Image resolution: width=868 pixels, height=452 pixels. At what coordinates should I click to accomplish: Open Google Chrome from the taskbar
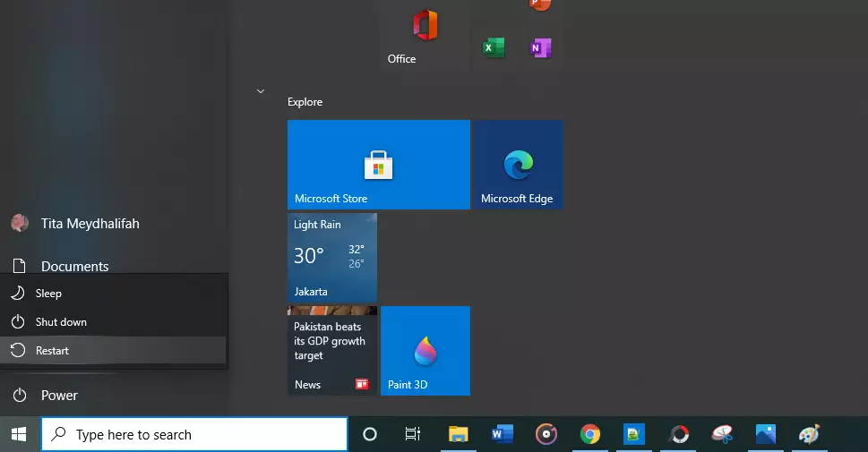click(x=590, y=434)
